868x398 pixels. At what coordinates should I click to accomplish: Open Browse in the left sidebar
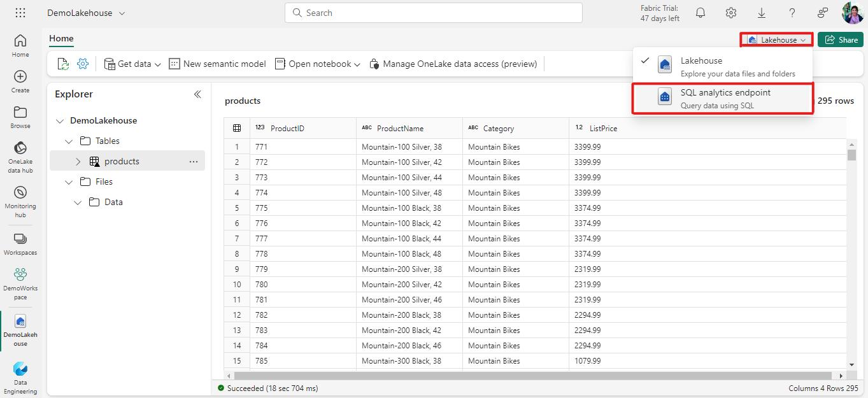[20, 117]
